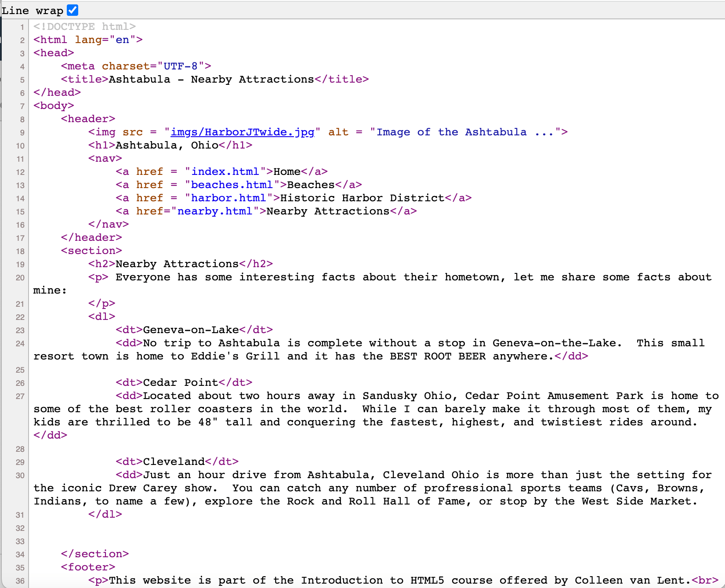
Task: Click the "Line wrap" label text
Action: click(33, 10)
